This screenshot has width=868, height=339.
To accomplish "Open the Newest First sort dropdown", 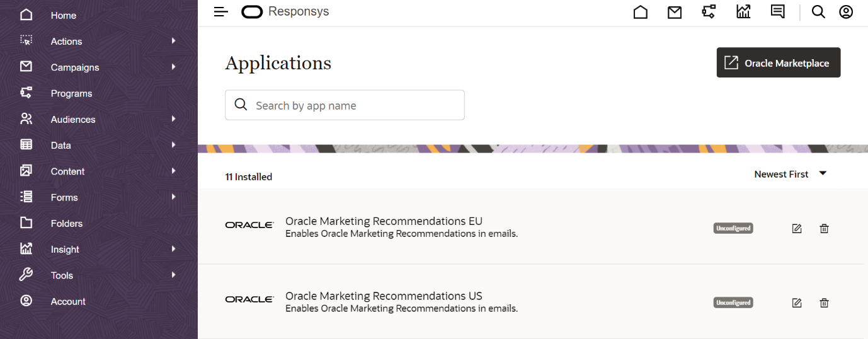I will click(791, 174).
